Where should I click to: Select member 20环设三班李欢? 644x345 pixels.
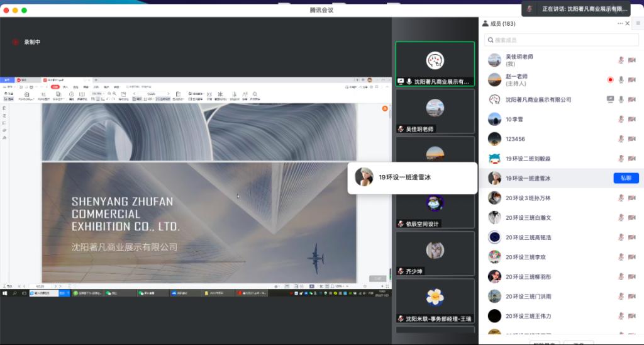(x=562, y=257)
